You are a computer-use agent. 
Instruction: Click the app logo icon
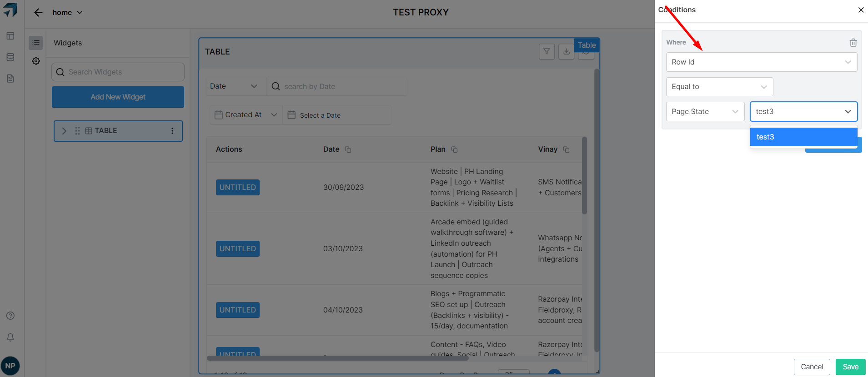(x=10, y=10)
